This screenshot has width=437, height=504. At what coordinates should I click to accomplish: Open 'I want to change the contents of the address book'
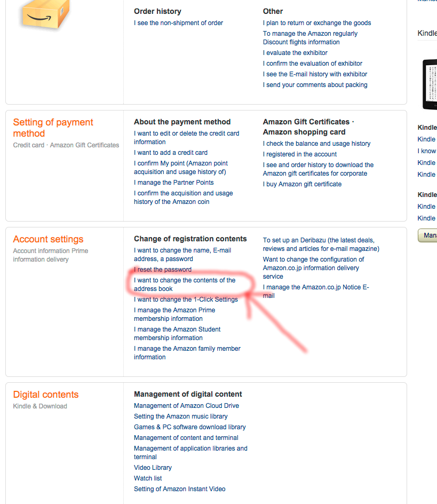185,285
